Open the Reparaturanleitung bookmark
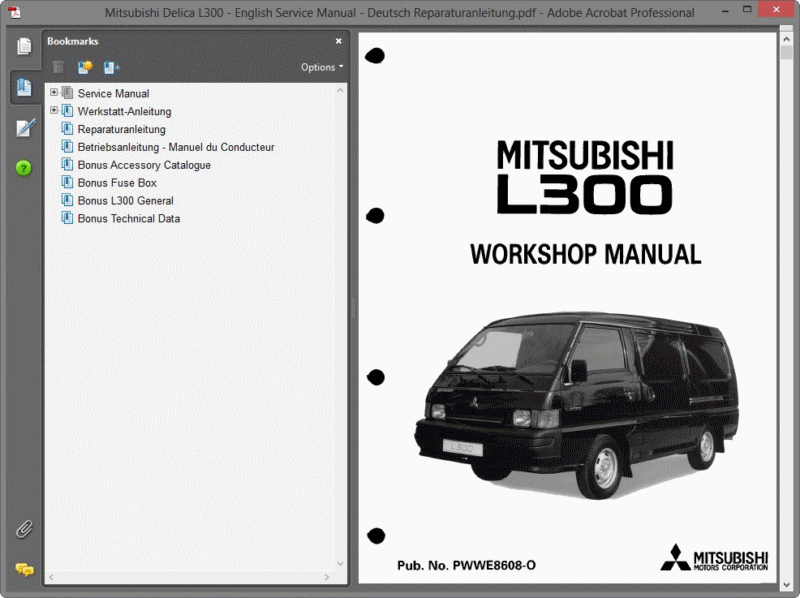 [121, 129]
